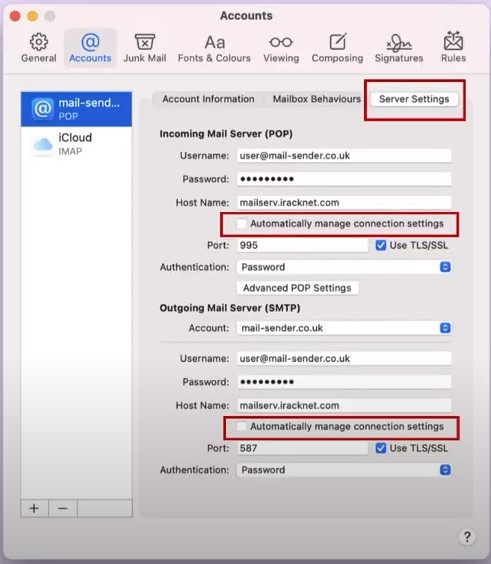The height and width of the screenshot is (564, 491).
Task: Click the outgoing SMTP Username field
Action: [x=344, y=359]
